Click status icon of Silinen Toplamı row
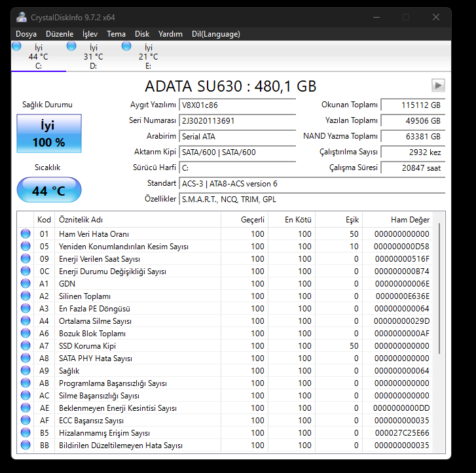Screen dimensions: 476x473 [26, 296]
